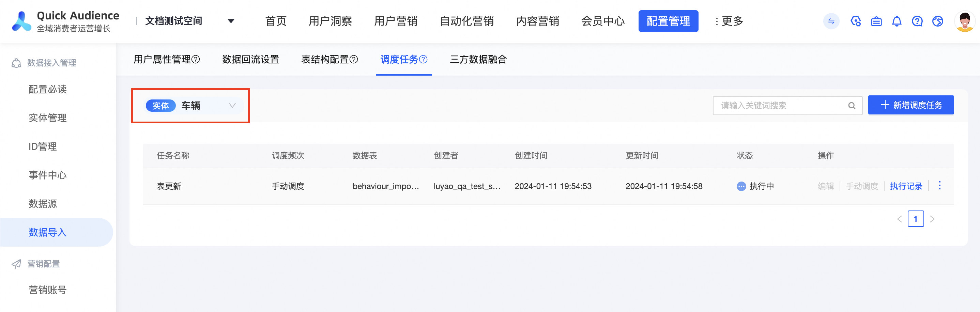Click the 执行中 status cell
This screenshot has height=312, width=980.
755,186
